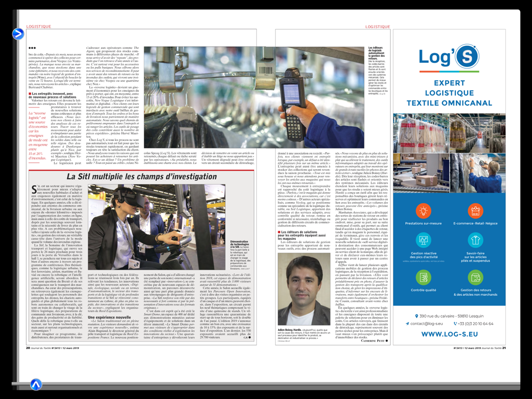Click the ad photo of the plaid coat
Screen dimensions: 532x399
[477, 133]
